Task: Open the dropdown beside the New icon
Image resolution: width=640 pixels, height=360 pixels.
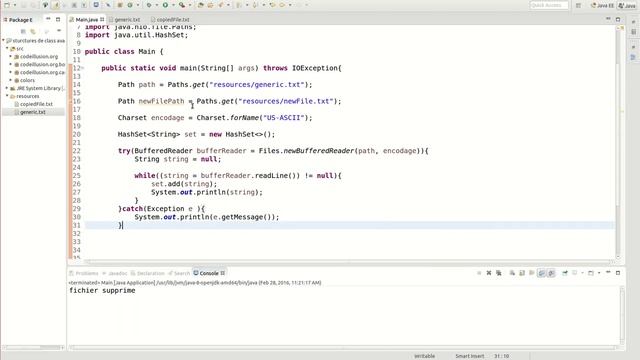Action: [x=15, y=5]
